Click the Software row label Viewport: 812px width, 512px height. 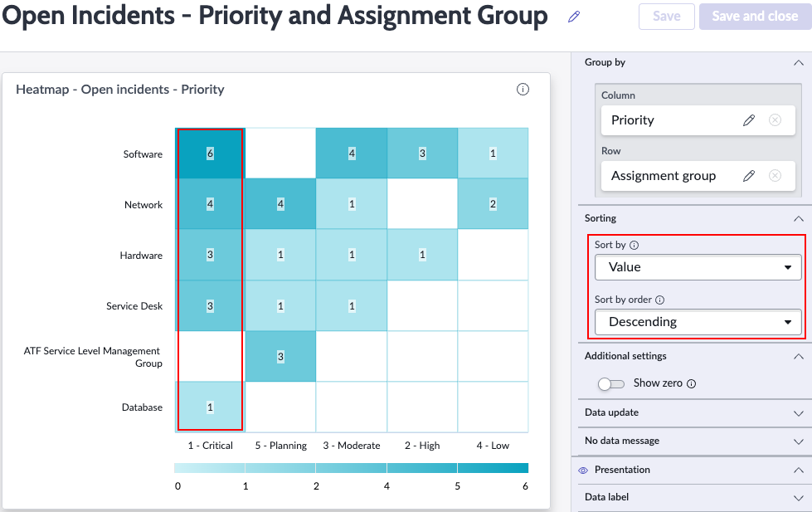pos(143,154)
